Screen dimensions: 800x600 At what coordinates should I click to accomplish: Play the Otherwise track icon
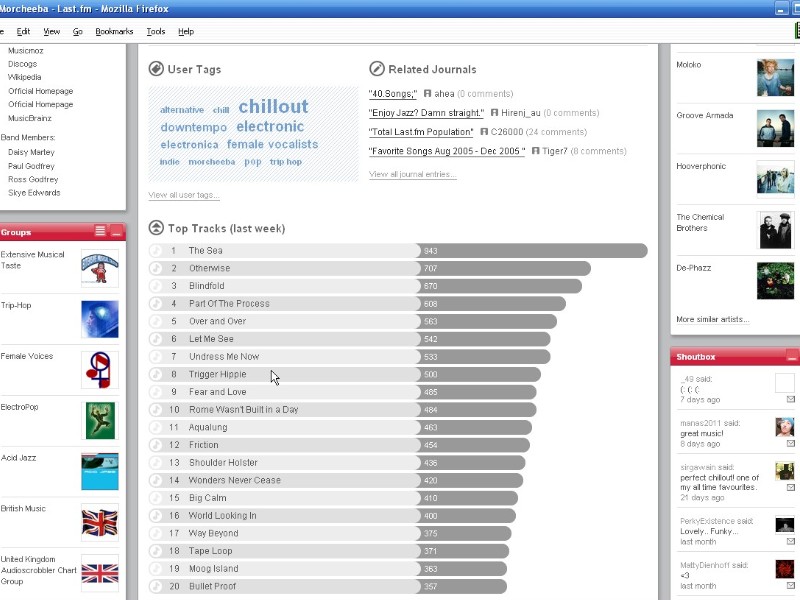(x=156, y=268)
